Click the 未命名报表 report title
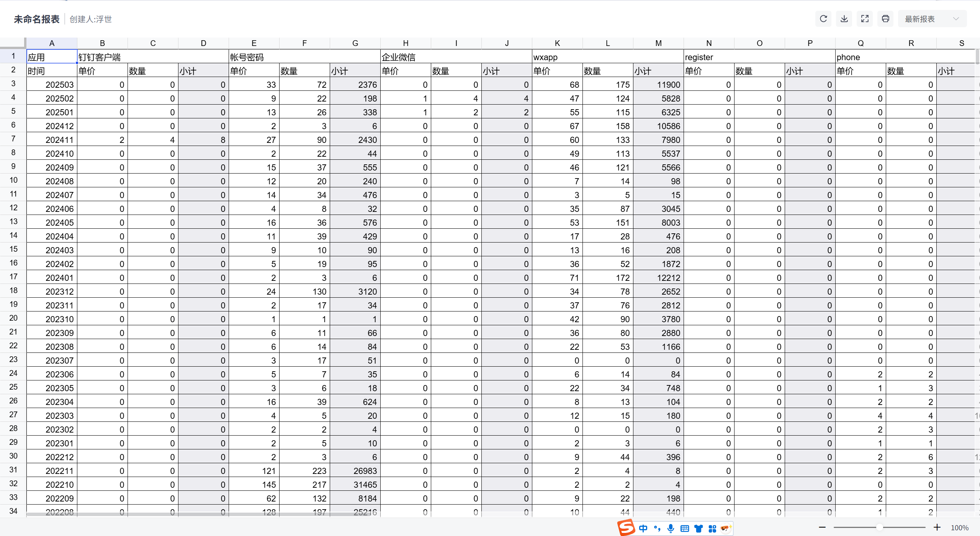The width and height of the screenshot is (980, 536). (x=37, y=19)
